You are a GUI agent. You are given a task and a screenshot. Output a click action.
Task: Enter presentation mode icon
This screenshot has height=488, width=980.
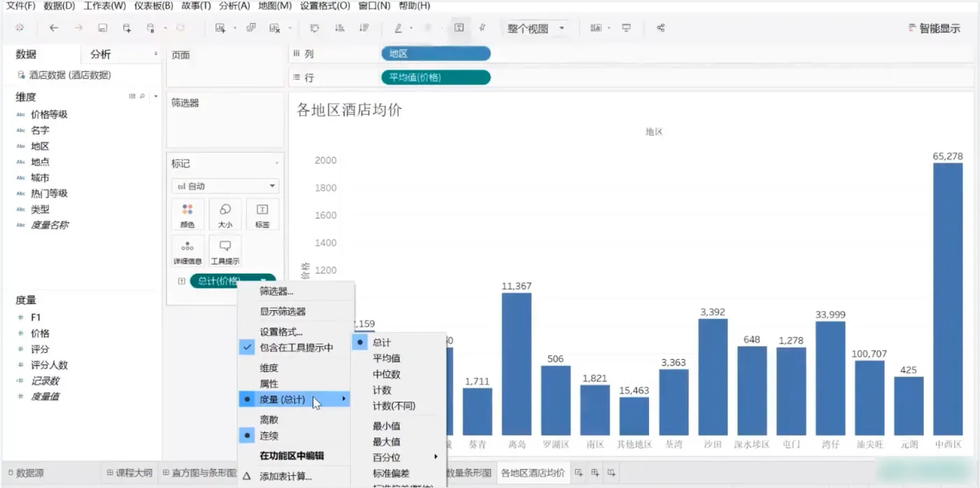(x=626, y=28)
